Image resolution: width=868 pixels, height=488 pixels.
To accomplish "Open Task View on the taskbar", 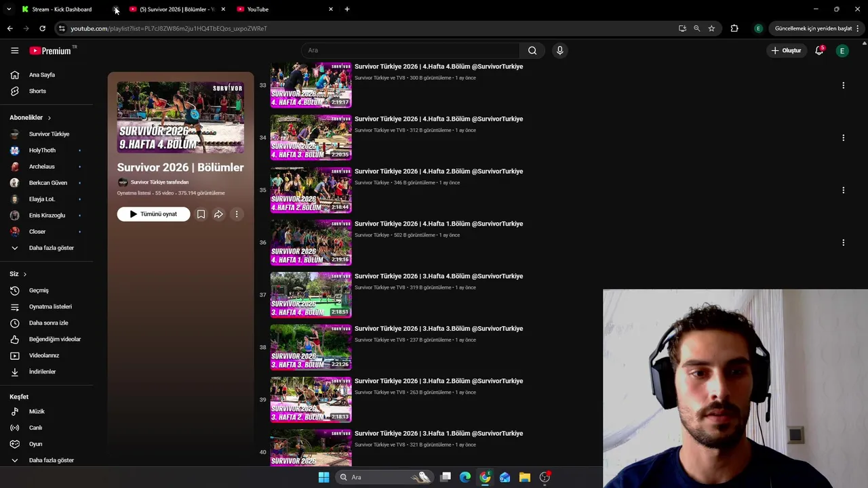I will click(446, 477).
